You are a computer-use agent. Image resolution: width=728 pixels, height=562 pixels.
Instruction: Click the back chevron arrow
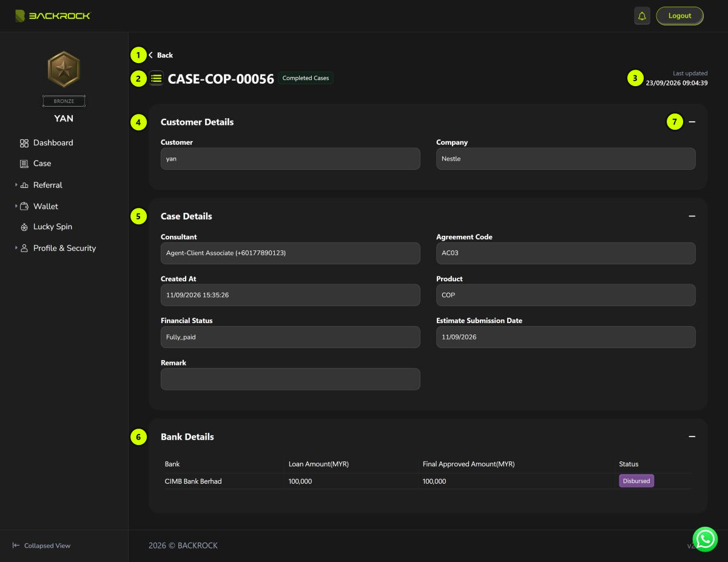pyautogui.click(x=150, y=55)
